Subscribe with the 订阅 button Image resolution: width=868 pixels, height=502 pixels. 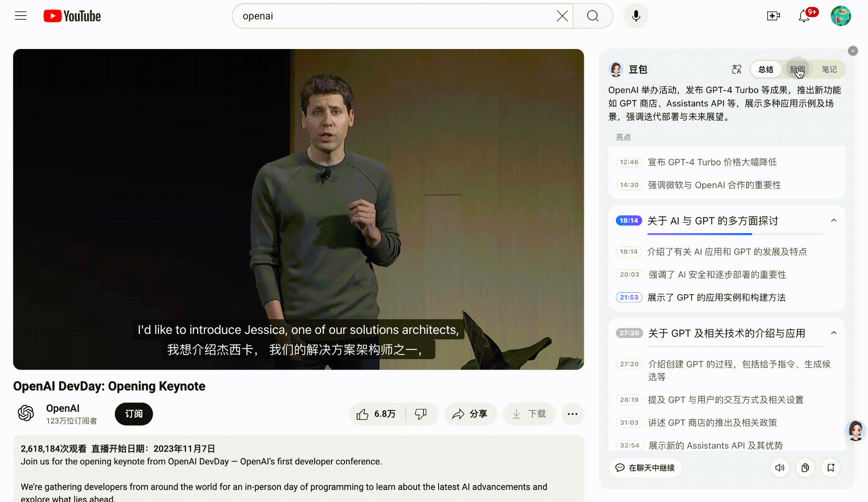pos(134,414)
